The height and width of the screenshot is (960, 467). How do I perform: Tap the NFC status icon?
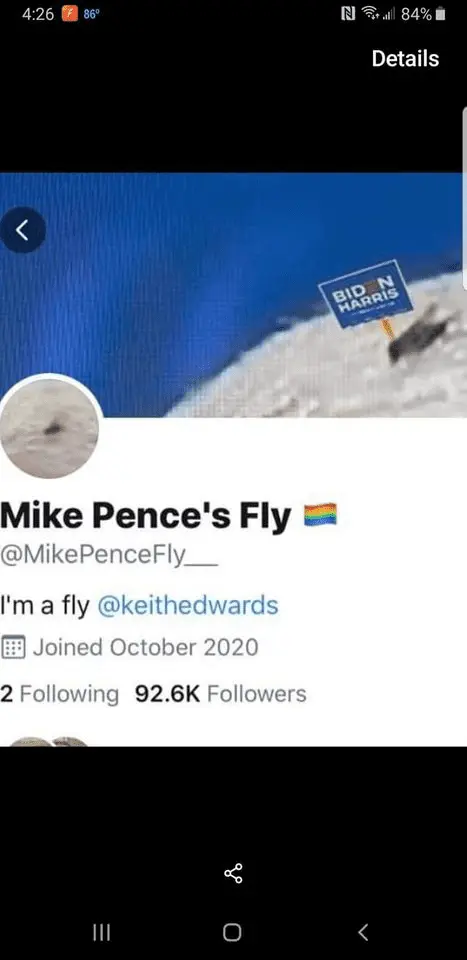(x=348, y=14)
